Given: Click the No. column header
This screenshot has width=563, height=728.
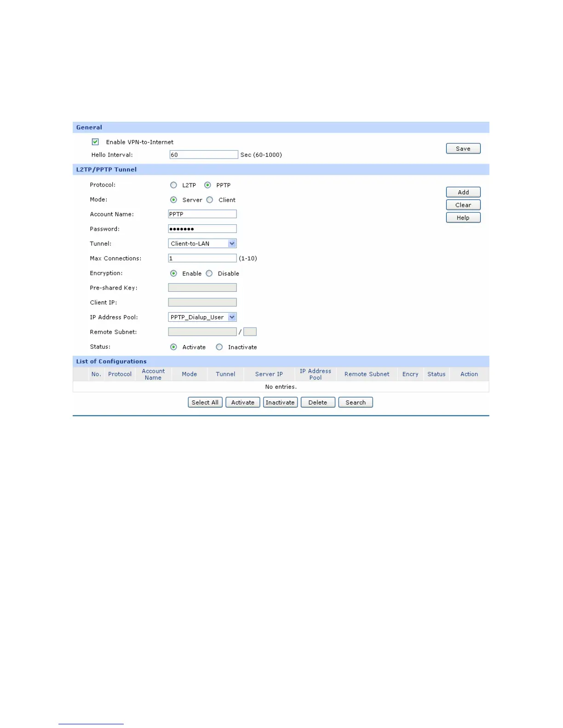Looking at the screenshot, I should [96, 374].
